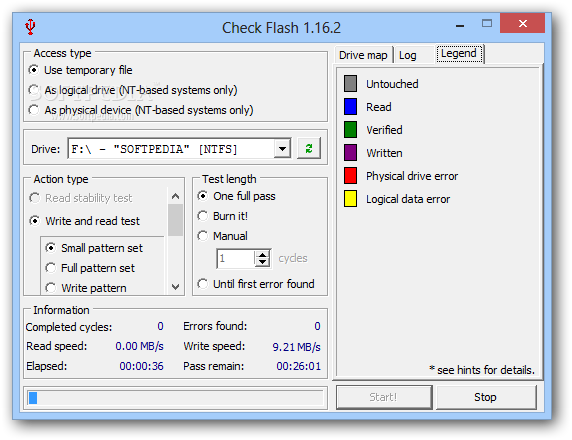
Task: Click the yellow Logical data error swatch
Action: pyautogui.click(x=351, y=198)
